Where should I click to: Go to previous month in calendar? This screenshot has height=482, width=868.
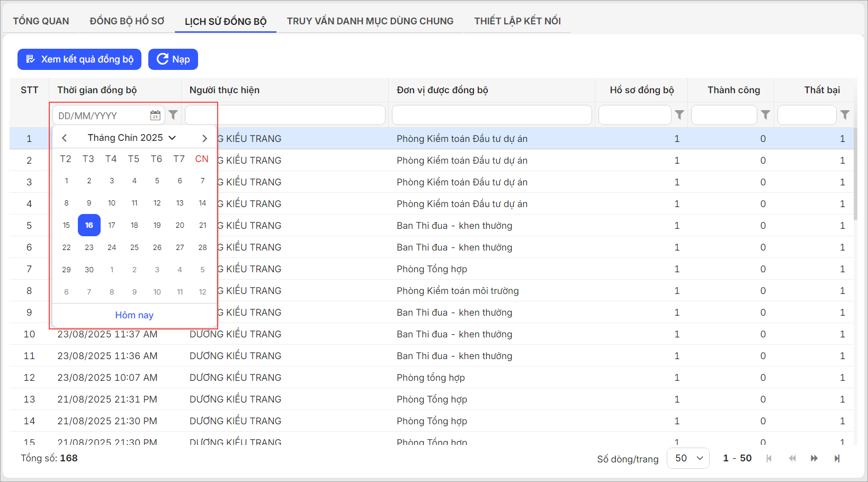coord(65,138)
